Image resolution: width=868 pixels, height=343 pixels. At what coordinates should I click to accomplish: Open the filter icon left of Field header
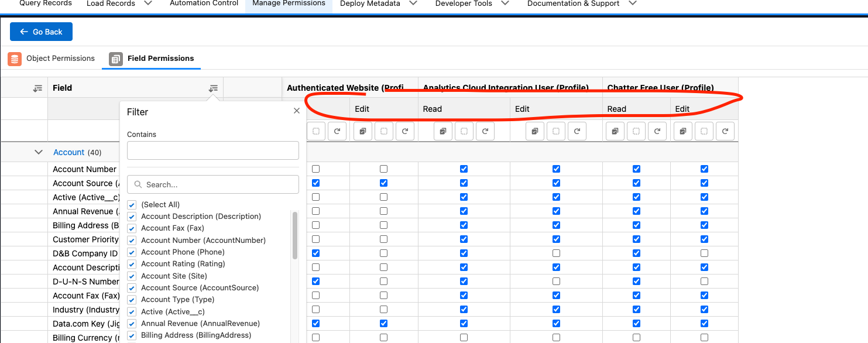[x=37, y=87]
